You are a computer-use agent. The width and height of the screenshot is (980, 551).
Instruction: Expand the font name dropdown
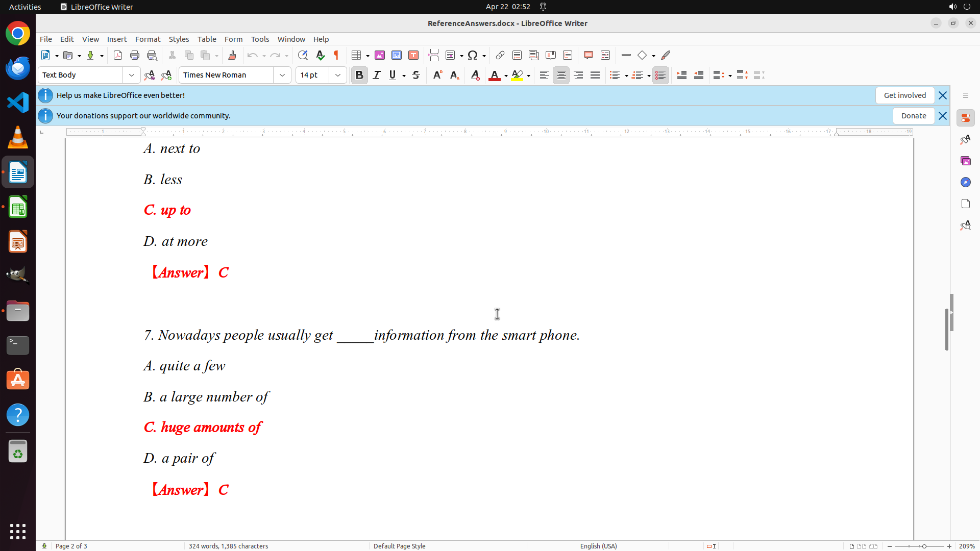[282, 75]
